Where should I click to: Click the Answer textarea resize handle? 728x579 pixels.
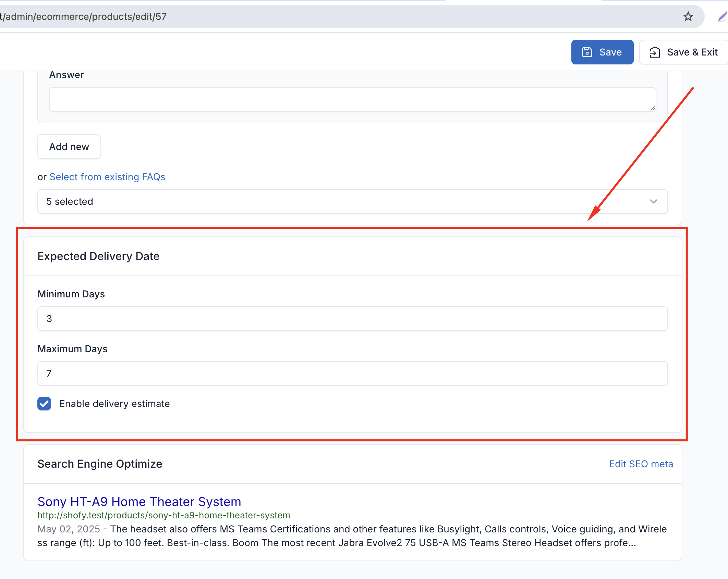[x=653, y=108]
